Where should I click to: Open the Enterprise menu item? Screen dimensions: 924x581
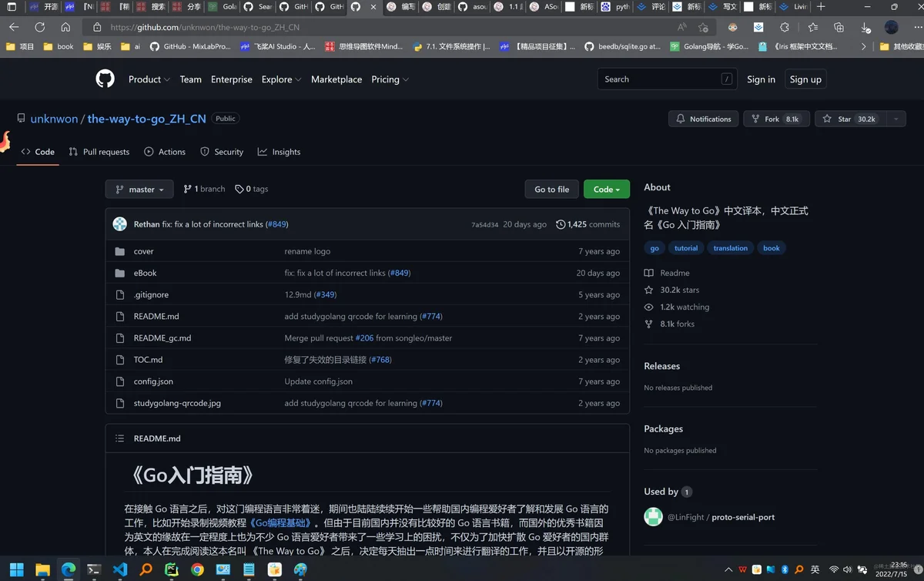(232, 79)
